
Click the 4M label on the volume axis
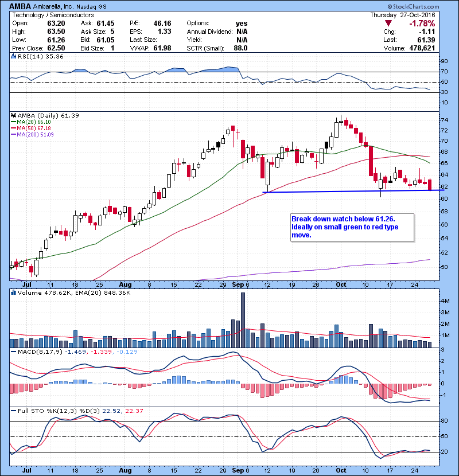445,301
